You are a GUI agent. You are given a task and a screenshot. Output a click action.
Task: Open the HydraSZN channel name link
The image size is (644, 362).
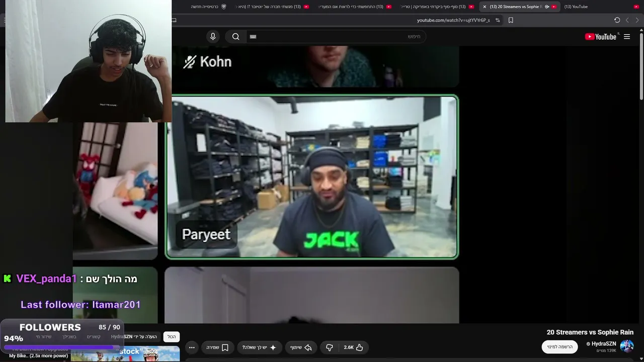(x=603, y=344)
